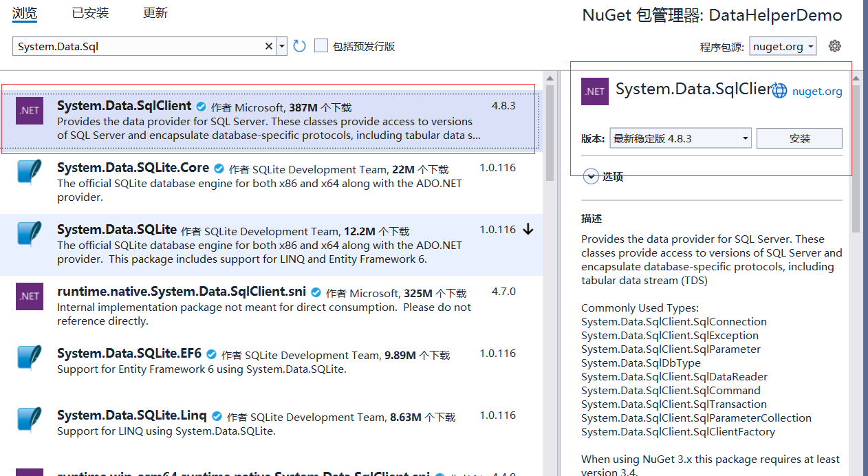Viewport: 868px width, 476px height.
Task: Open the 版本 最新稳定版 4.8.3 dropdown
Action: [x=681, y=138]
